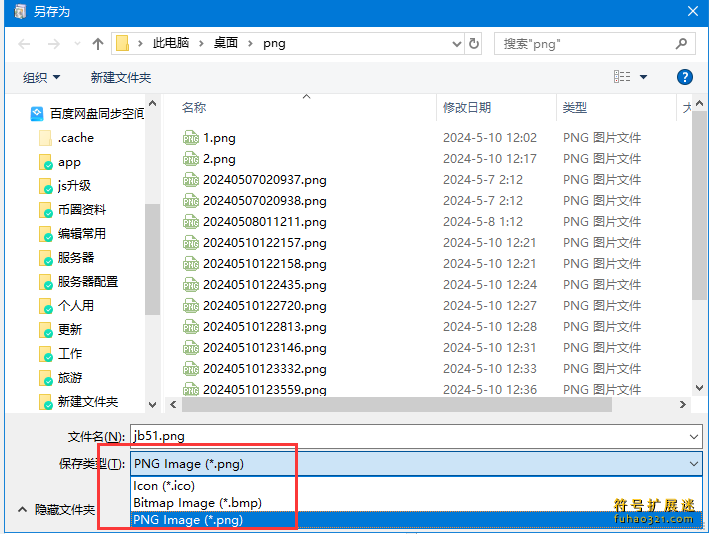Open the help question mark icon
709x534 pixels.
(x=685, y=77)
